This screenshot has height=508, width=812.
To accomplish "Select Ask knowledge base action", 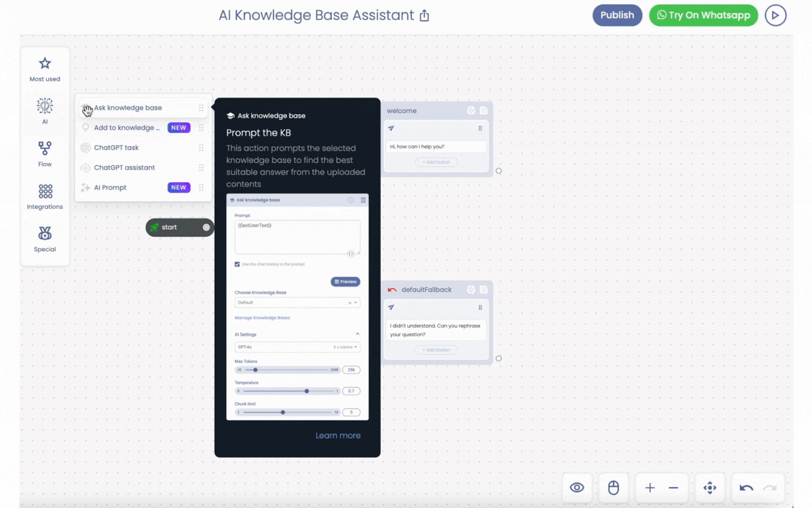I will coord(143,108).
